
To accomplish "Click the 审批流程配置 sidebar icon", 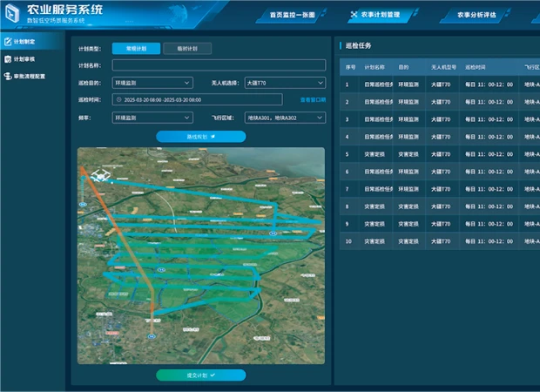I will 7,76.
